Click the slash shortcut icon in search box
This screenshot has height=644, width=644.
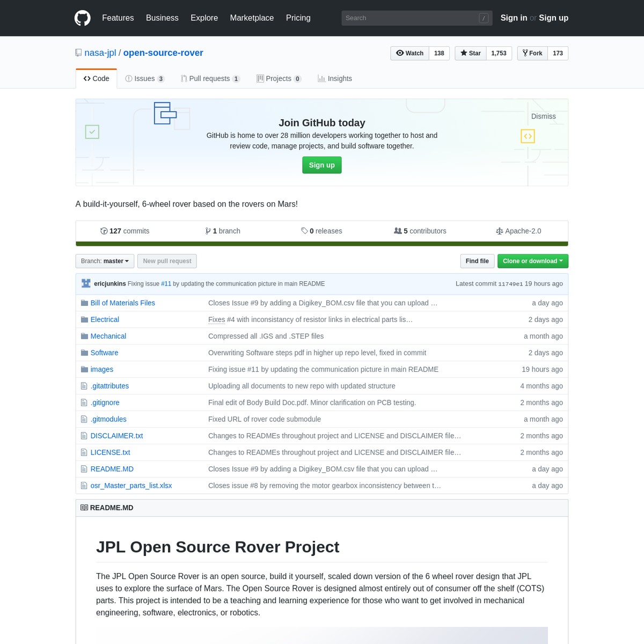(x=484, y=18)
